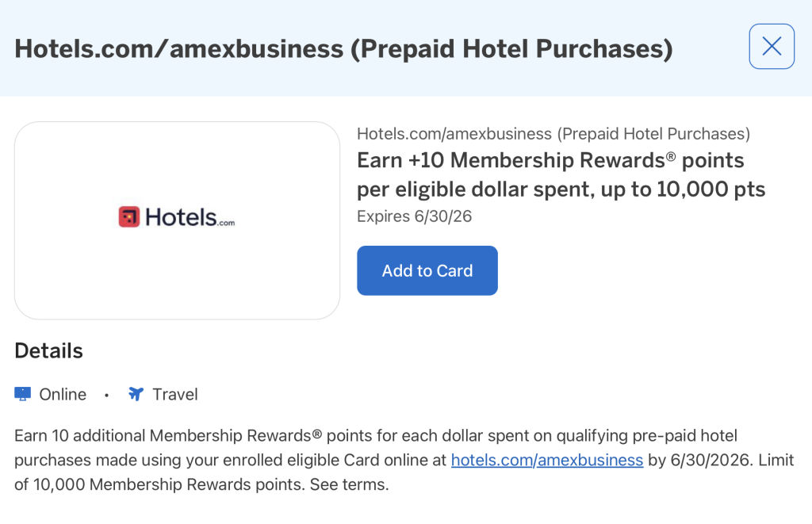
Task: Open the Hotels.com merchant logo tile
Action: pos(176,220)
